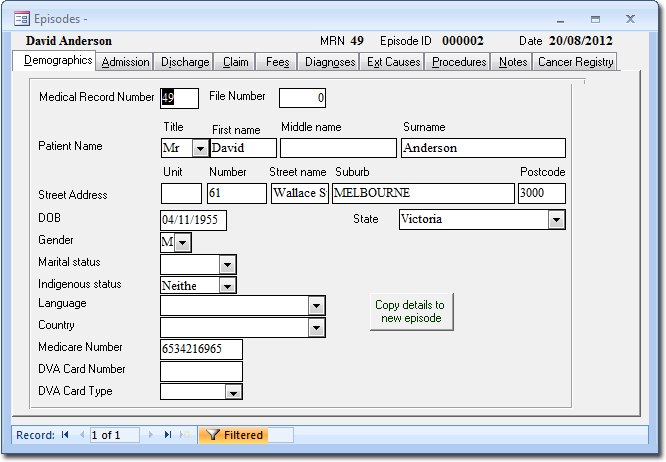Click new blank record icon
666x462 pixels.
185,435
